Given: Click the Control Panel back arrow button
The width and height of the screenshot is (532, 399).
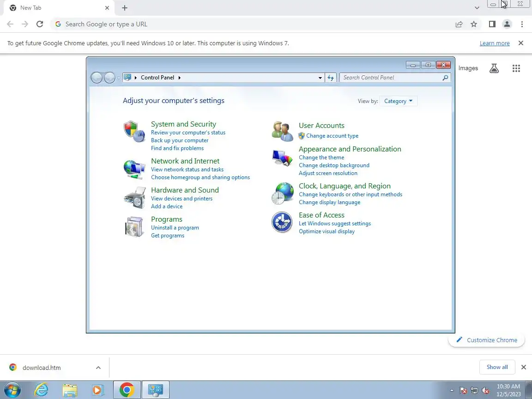Looking at the screenshot, I should coord(97,78).
